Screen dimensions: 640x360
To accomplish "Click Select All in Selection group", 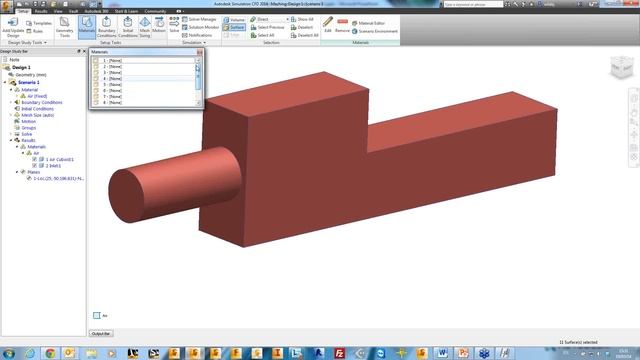I will pyautogui.click(x=262, y=35).
